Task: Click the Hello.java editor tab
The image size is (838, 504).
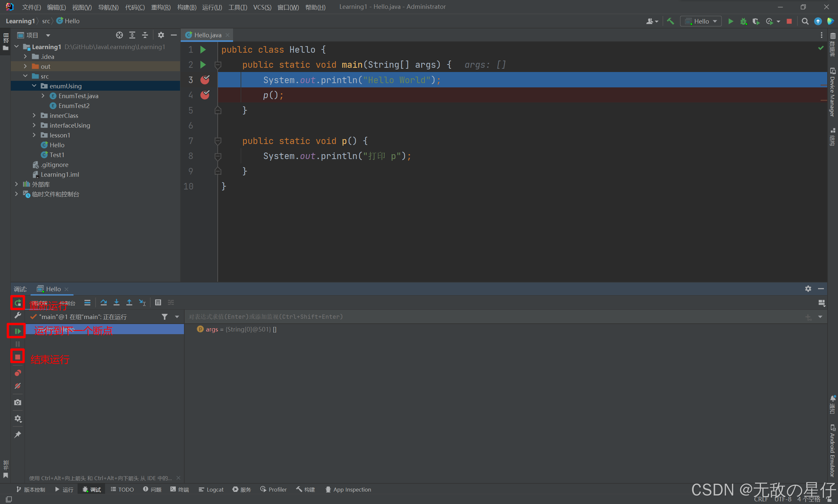Action: tap(208, 35)
